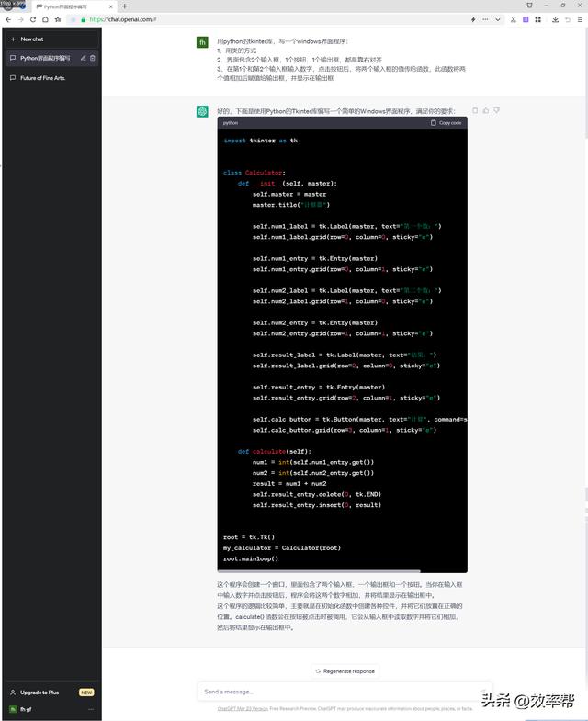Go to the browser home page
The height and width of the screenshot is (721, 588).
tap(46, 19)
